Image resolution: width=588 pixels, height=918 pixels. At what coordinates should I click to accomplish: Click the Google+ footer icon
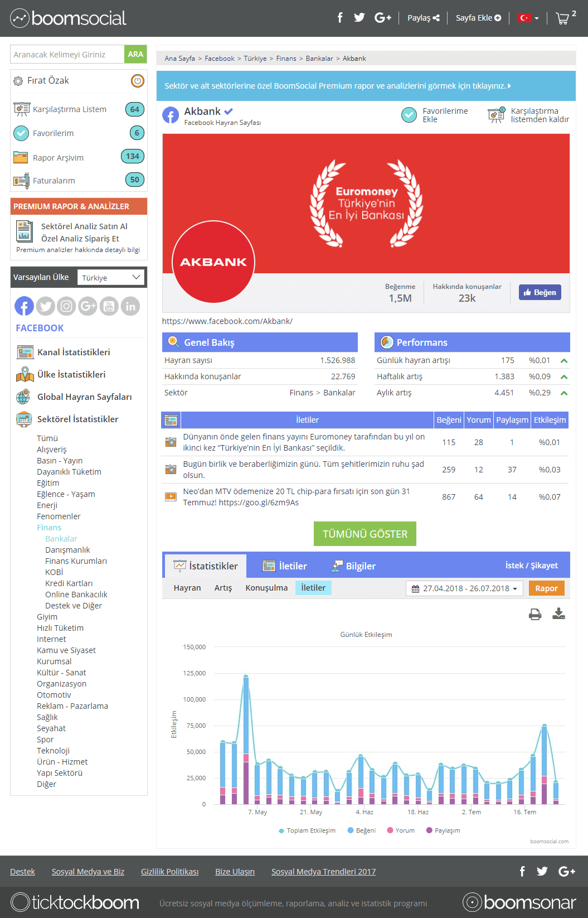click(x=567, y=871)
